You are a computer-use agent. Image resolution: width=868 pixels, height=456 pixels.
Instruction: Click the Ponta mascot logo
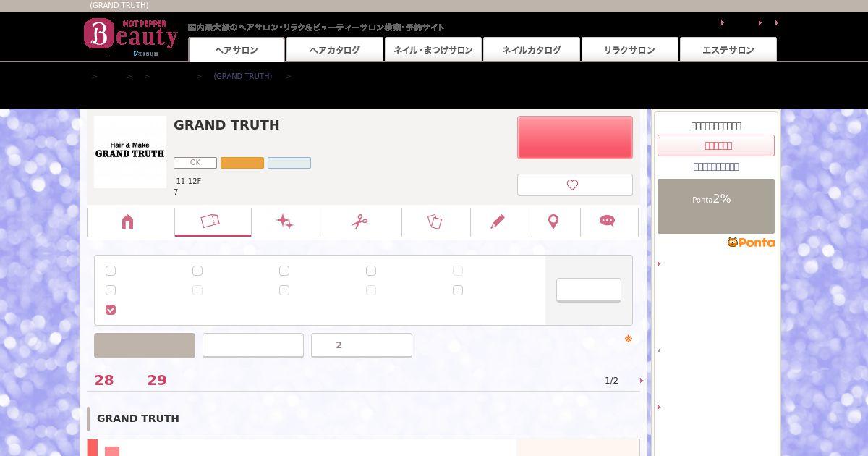(x=751, y=242)
